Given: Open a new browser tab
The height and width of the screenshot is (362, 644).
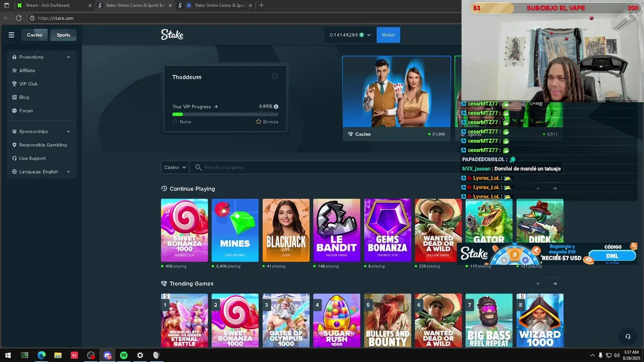Looking at the screenshot, I should (x=261, y=5).
